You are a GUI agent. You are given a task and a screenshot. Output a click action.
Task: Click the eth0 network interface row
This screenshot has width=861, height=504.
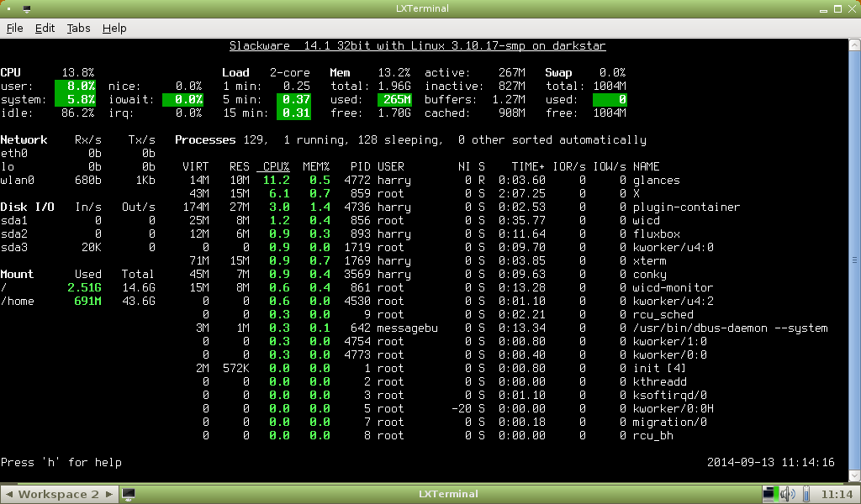tap(78, 154)
